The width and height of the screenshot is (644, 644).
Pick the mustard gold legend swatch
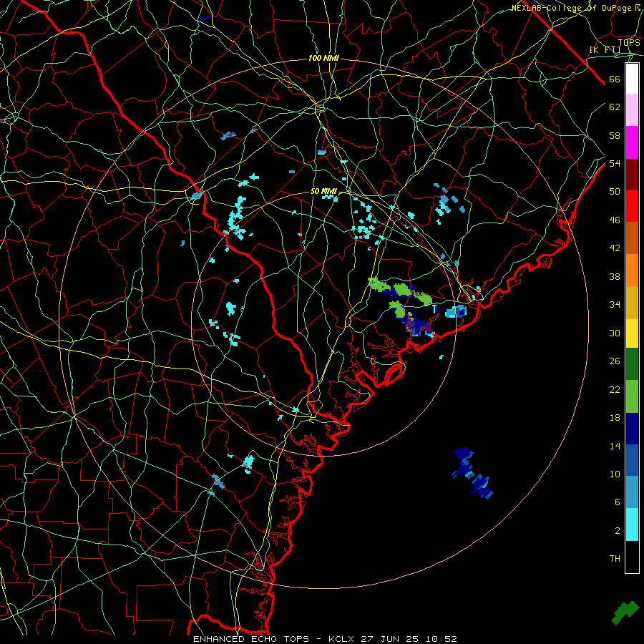pyautogui.click(x=632, y=302)
